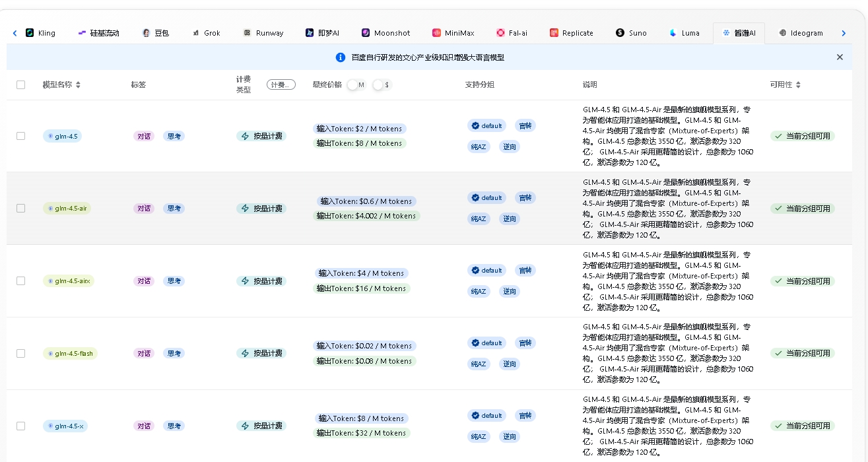Tick the checkbox for the glm-4.5-flash row
Viewport: 868px width, 462px height.
pos(20,354)
